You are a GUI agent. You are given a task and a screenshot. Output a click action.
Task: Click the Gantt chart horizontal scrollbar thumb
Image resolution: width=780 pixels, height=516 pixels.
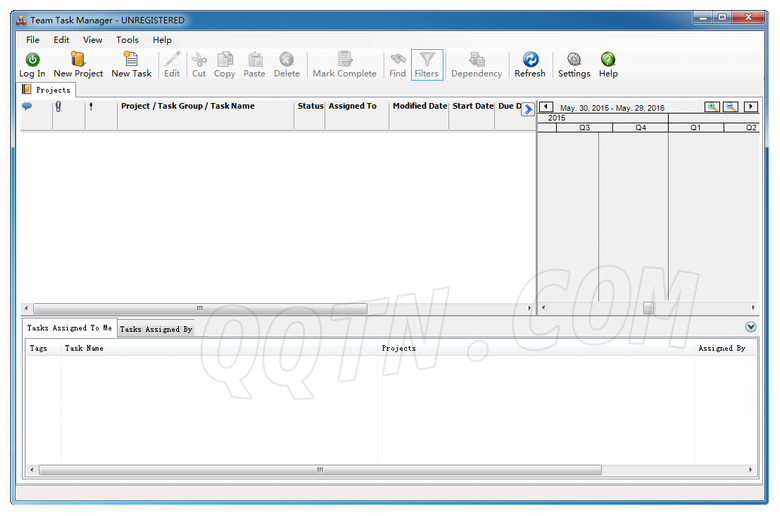[648, 308]
